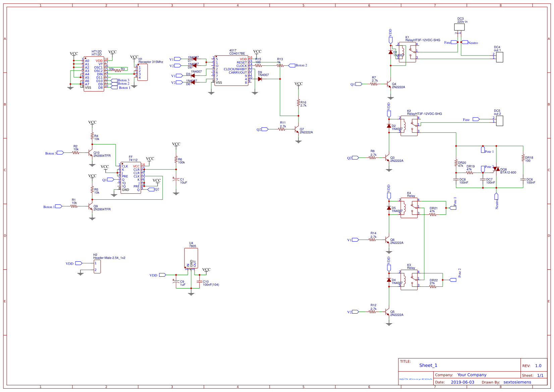The width and height of the screenshot is (554, 392).
Task: Click capacitor C1 10uF symbol
Action: 176,180
